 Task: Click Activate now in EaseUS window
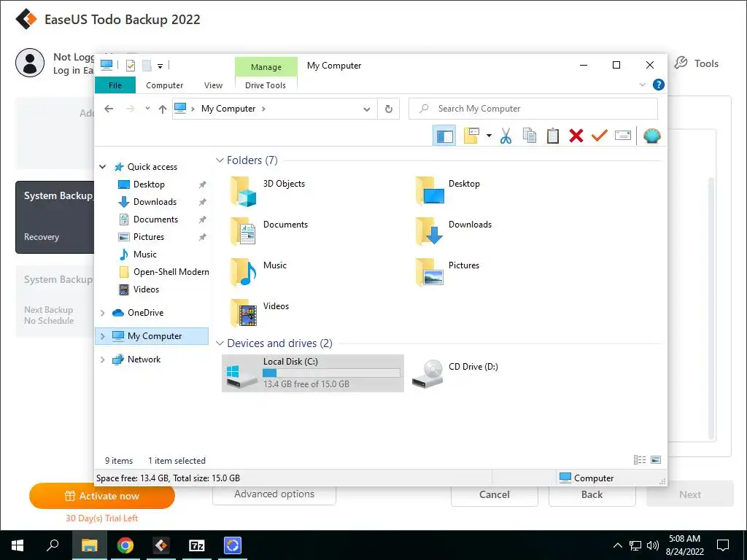(x=102, y=496)
